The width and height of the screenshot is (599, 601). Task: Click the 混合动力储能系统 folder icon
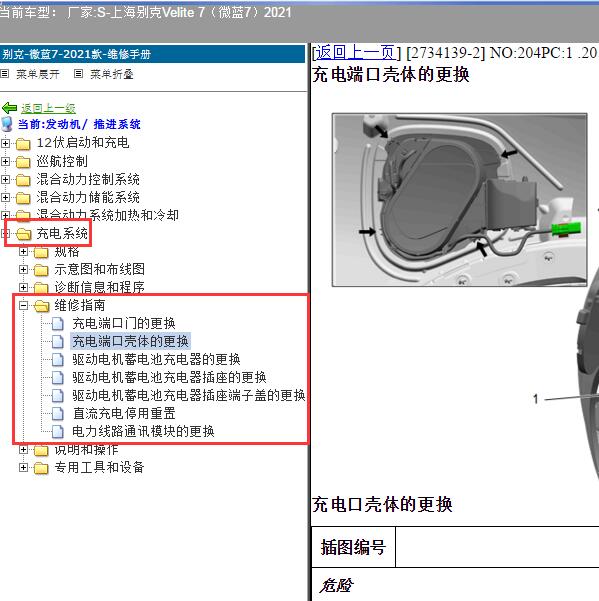pyautogui.click(x=23, y=198)
